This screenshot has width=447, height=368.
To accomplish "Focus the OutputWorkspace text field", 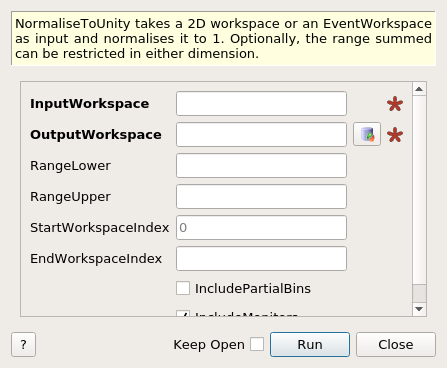I will (x=261, y=135).
